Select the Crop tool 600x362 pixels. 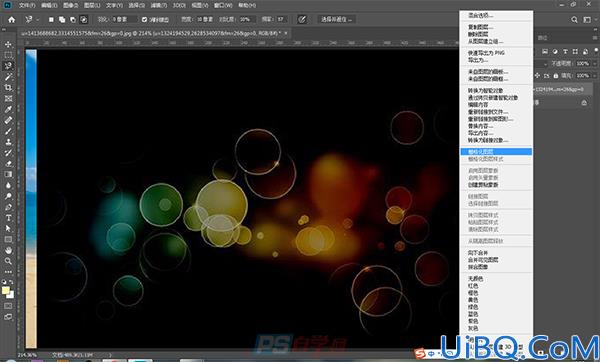8,88
